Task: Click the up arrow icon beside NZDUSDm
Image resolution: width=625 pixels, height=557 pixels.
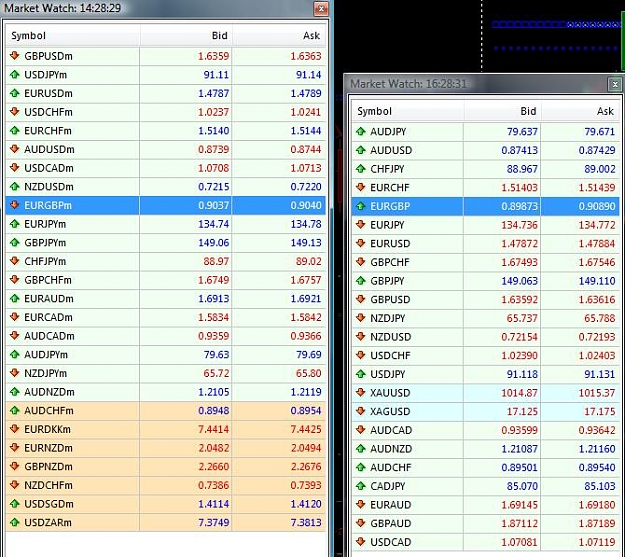Action: point(15,186)
